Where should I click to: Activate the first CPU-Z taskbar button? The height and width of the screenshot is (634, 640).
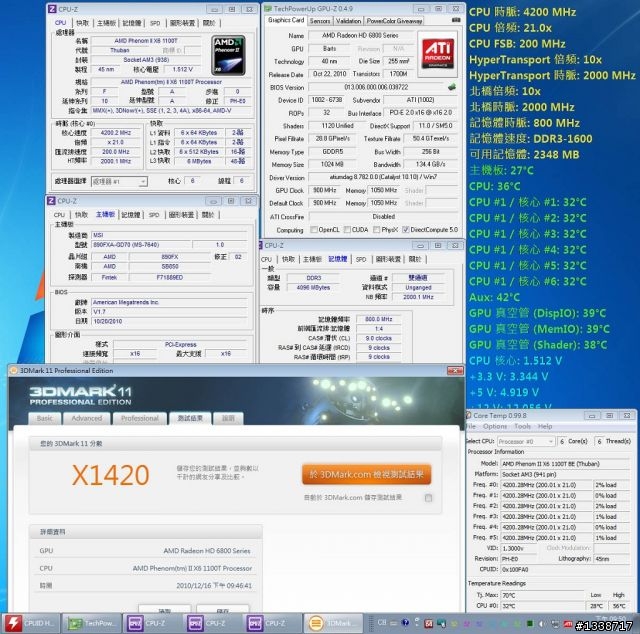(153, 623)
